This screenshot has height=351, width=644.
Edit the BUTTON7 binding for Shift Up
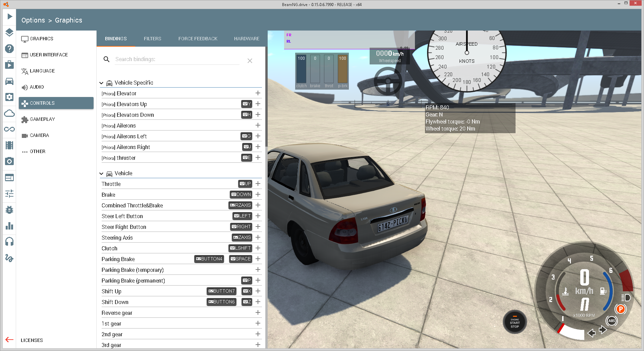[221, 291]
